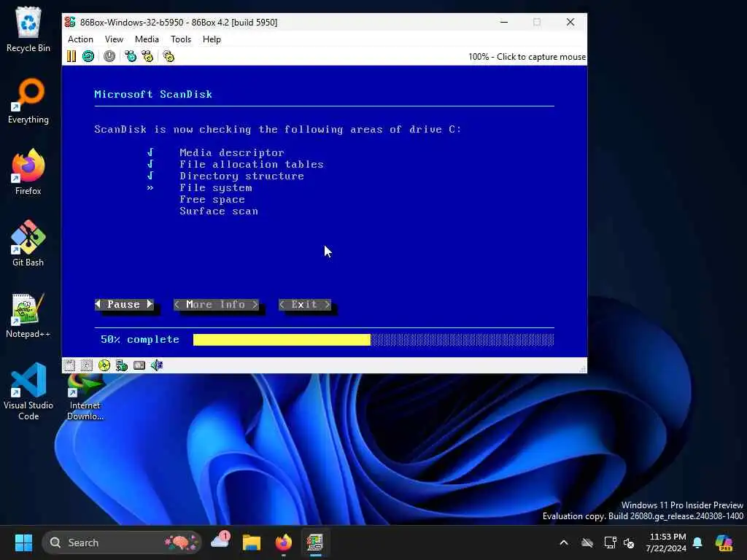
Task: Click the network status bar icon
Action: coord(122,365)
